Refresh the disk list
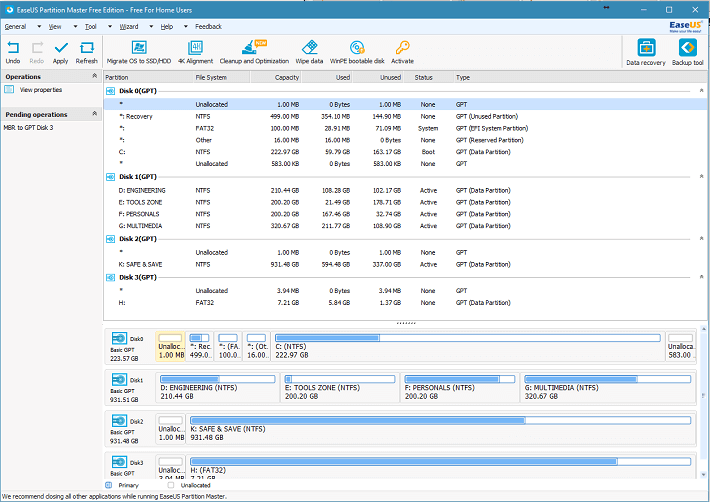The image size is (710, 502). (x=86, y=48)
